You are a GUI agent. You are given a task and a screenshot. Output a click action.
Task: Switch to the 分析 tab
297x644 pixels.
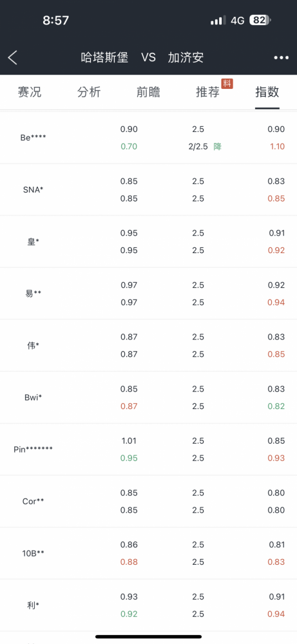[x=89, y=92]
